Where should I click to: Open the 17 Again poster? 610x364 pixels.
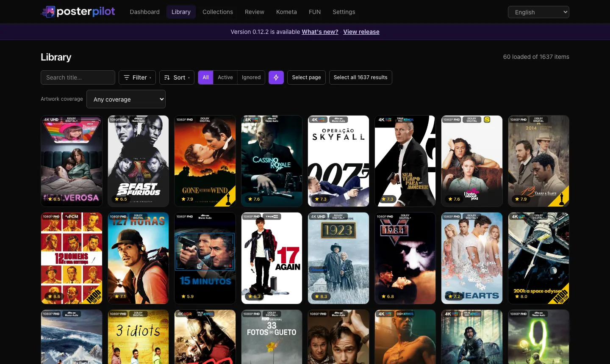point(272,258)
